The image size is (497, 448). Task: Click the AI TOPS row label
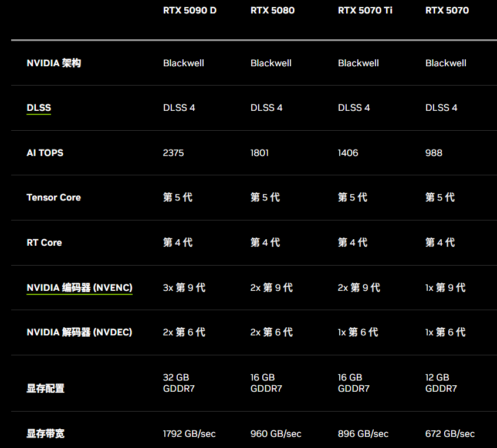pos(45,152)
